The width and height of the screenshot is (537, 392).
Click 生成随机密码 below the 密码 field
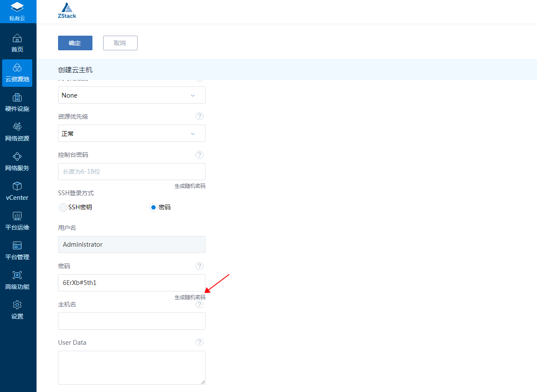coord(190,297)
